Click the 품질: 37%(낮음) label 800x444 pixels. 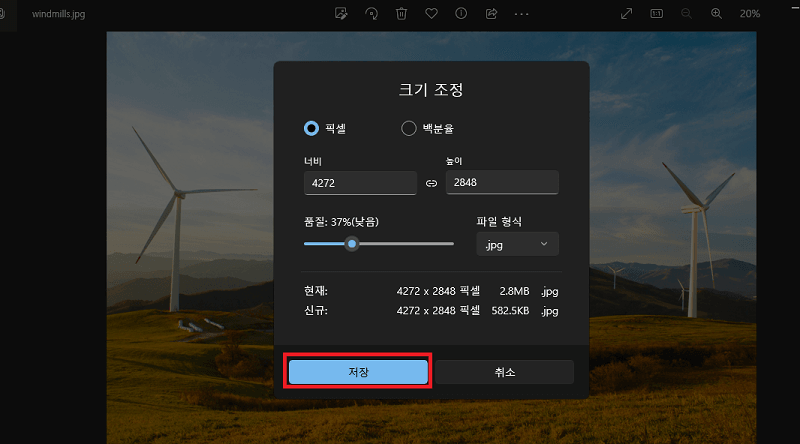click(x=341, y=221)
